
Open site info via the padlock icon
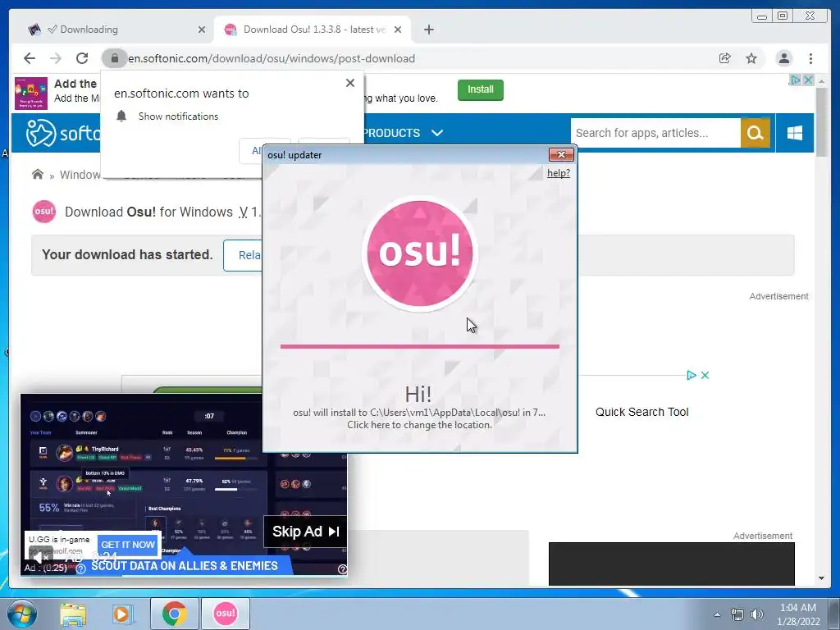point(114,58)
